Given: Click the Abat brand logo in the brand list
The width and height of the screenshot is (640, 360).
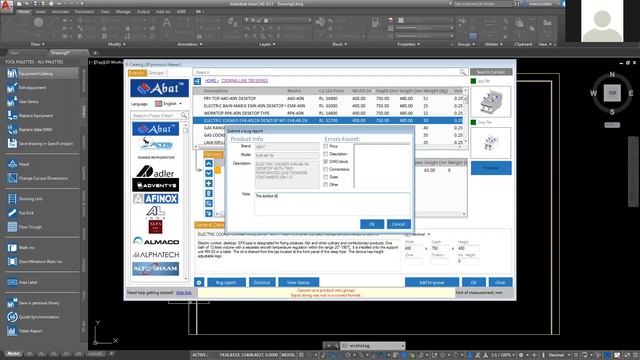Looking at the screenshot, I should pyautogui.click(x=156, y=129).
